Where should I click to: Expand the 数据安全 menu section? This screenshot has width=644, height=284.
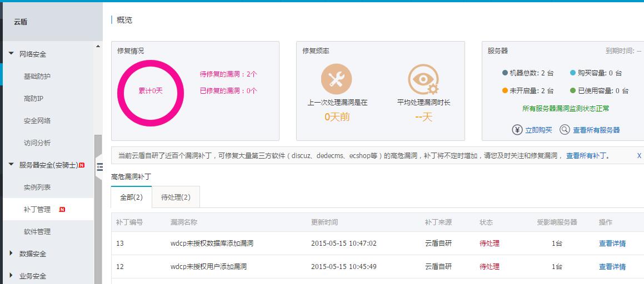[x=12, y=253]
